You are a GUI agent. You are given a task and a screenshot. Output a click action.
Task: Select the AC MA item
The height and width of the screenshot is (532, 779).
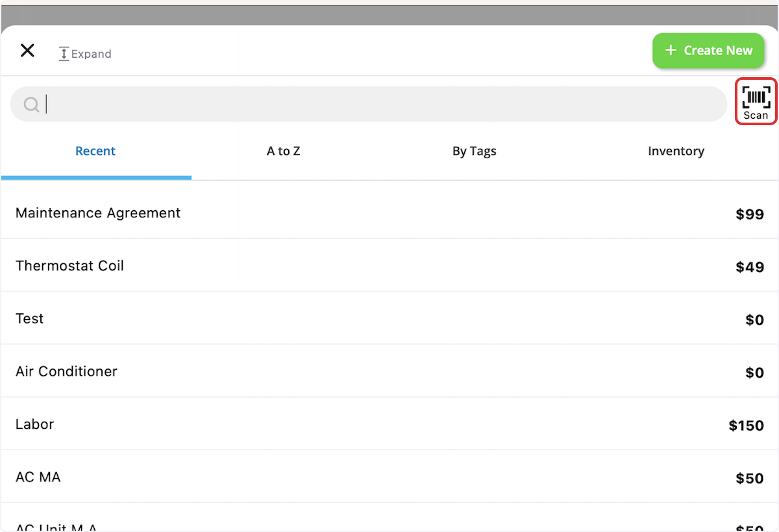tap(389, 477)
